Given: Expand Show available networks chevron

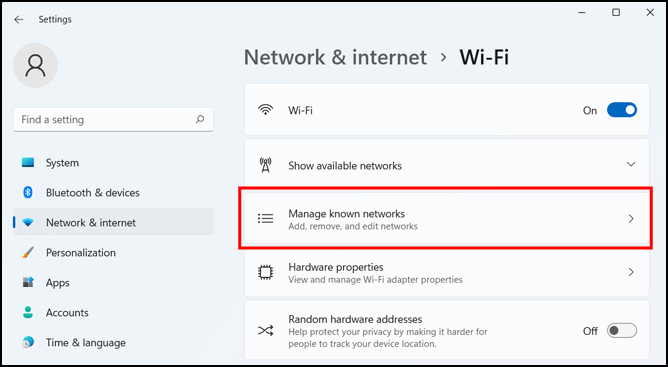Looking at the screenshot, I should point(631,165).
